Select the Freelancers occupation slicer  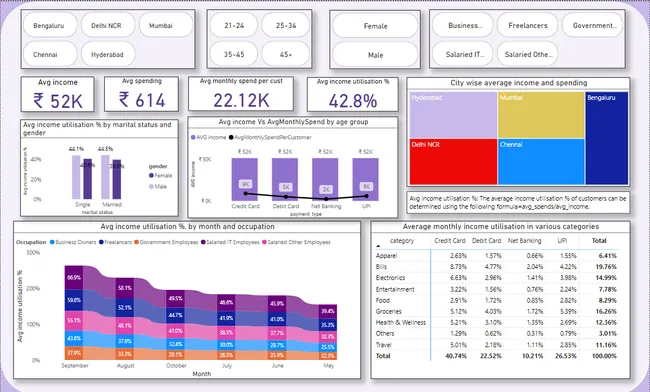[528, 25]
